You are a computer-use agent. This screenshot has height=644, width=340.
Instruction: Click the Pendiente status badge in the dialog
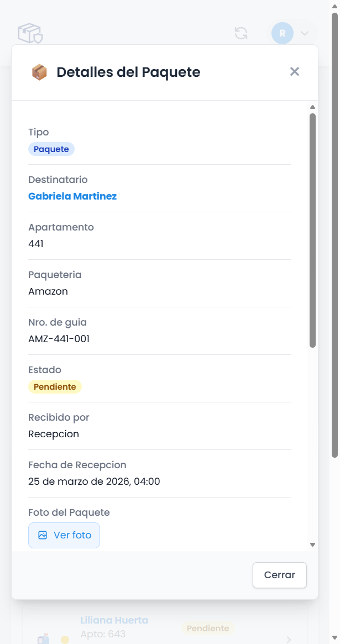(55, 386)
